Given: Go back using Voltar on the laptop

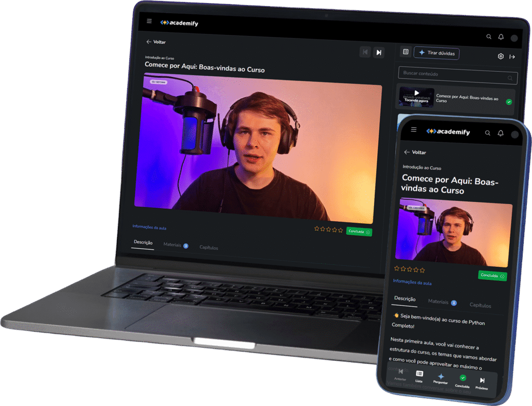Looking at the screenshot, I should [x=156, y=42].
